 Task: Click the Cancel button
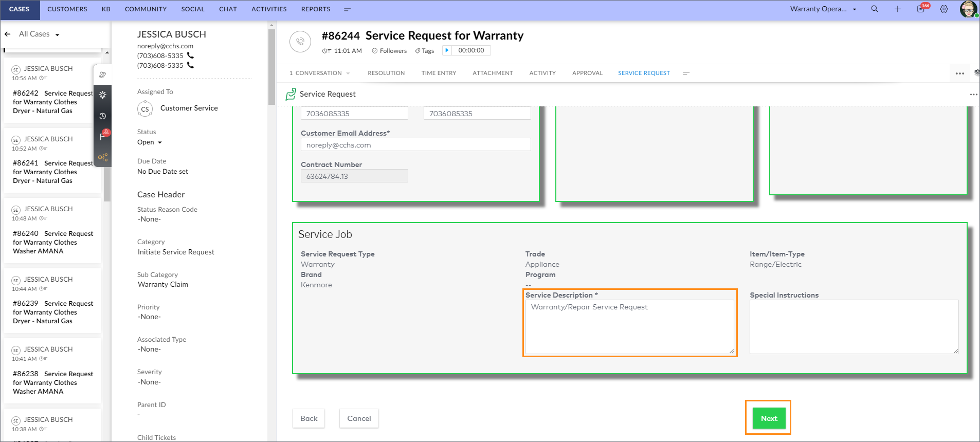click(359, 418)
